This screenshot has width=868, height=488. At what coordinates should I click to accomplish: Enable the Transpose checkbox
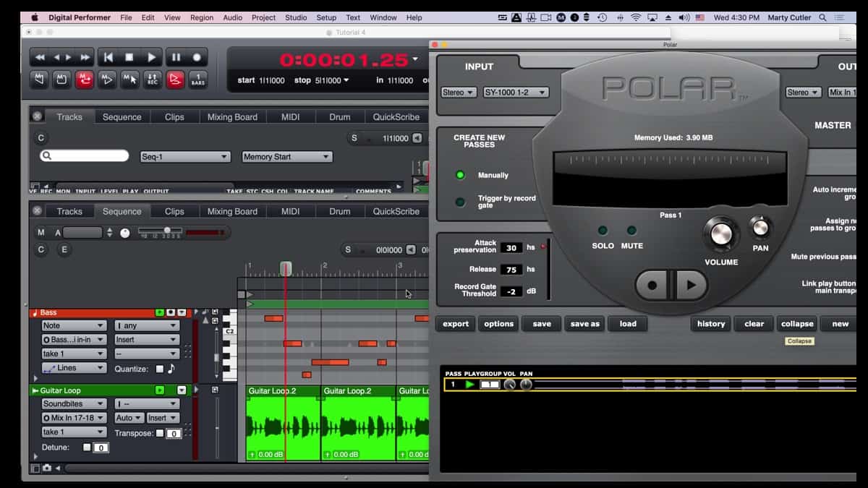tap(160, 433)
